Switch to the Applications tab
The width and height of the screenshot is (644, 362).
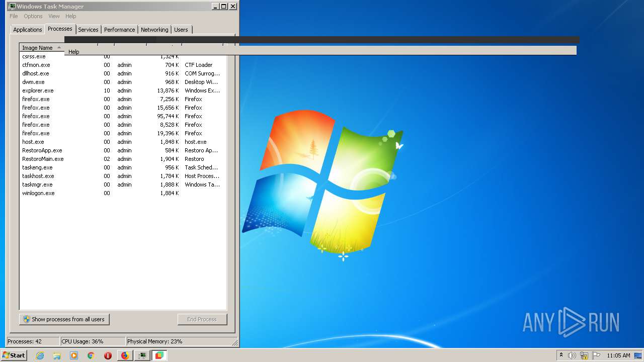tap(28, 30)
